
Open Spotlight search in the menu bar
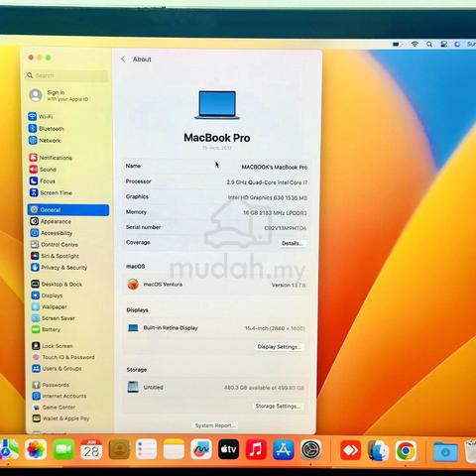tap(429, 44)
